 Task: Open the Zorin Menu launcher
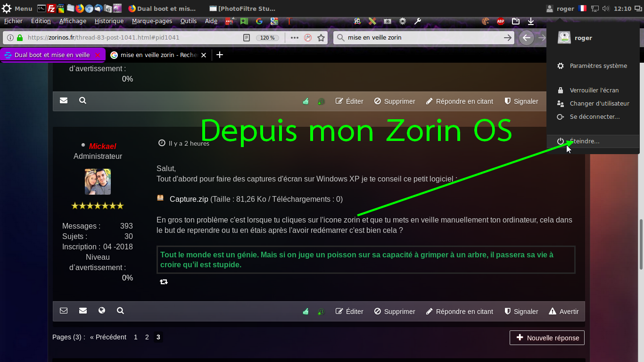point(17,8)
